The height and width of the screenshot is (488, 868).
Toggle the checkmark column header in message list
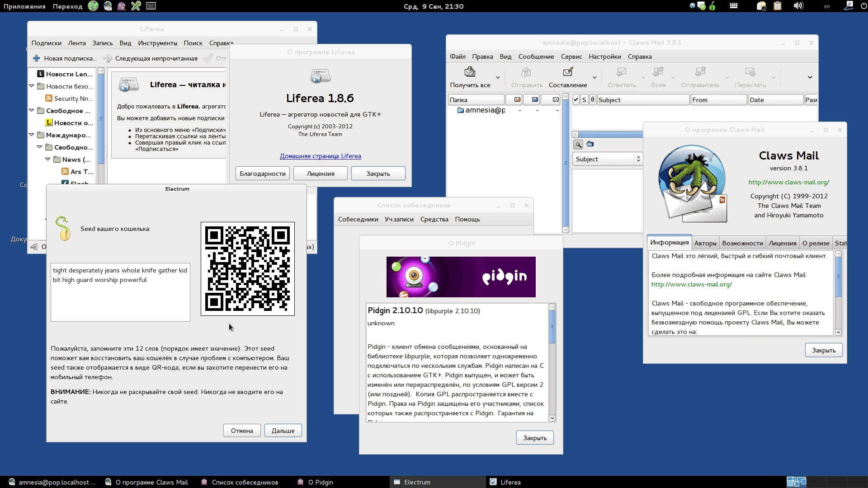(576, 100)
